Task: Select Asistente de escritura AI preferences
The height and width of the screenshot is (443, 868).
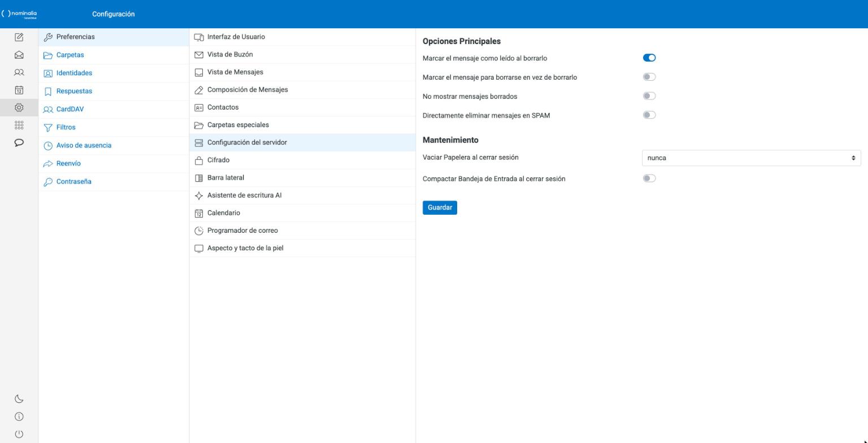Action: 302,195
